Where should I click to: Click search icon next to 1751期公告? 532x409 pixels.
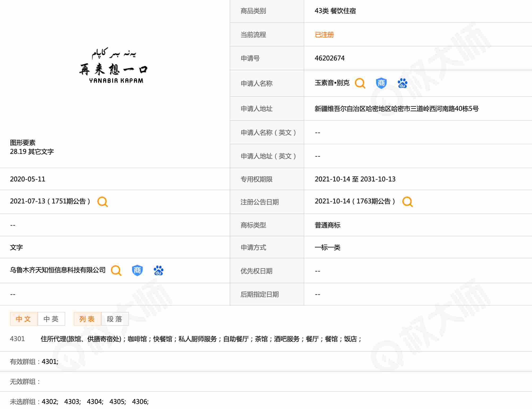point(102,202)
